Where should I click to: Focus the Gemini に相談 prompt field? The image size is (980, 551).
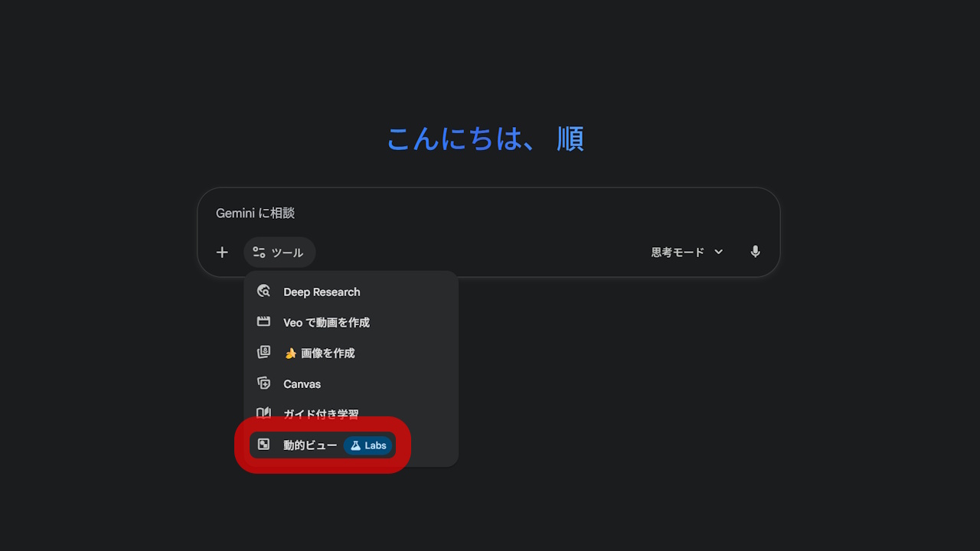[459, 214]
